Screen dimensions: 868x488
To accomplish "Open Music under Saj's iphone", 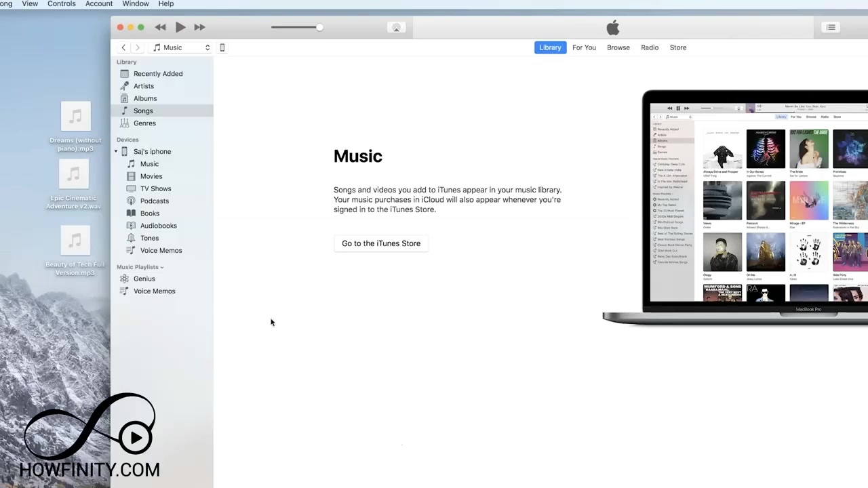I will tap(163, 164).
